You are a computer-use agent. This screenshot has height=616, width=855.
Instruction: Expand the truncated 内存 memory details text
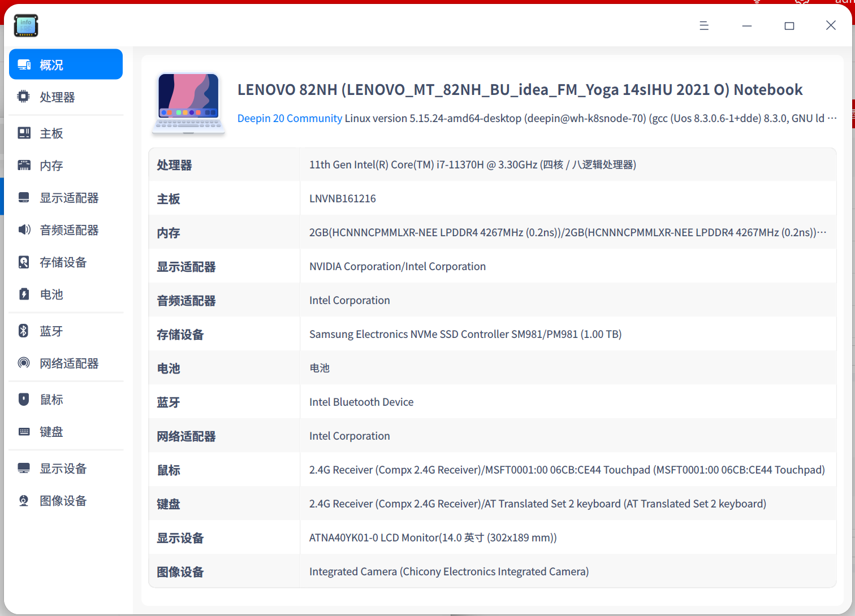tap(823, 232)
